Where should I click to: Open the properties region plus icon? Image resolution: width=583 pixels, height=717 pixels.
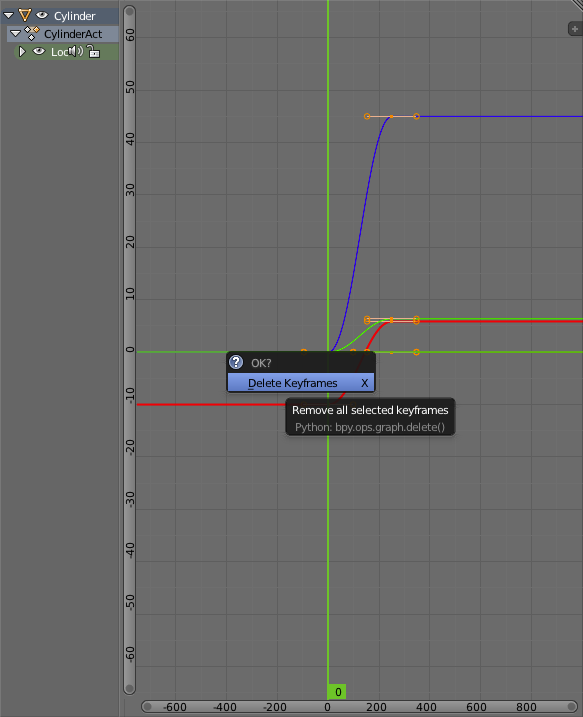pos(575,29)
